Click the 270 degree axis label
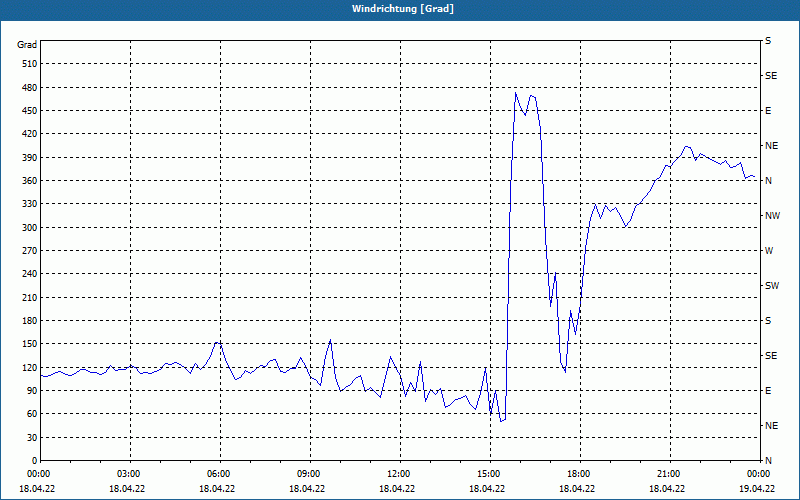 tap(30, 251)
